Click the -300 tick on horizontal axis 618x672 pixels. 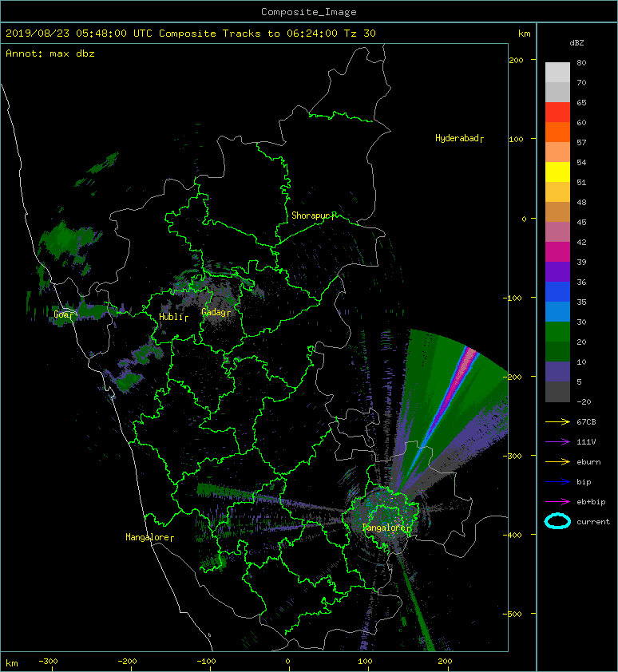click(x=48, y=662)
